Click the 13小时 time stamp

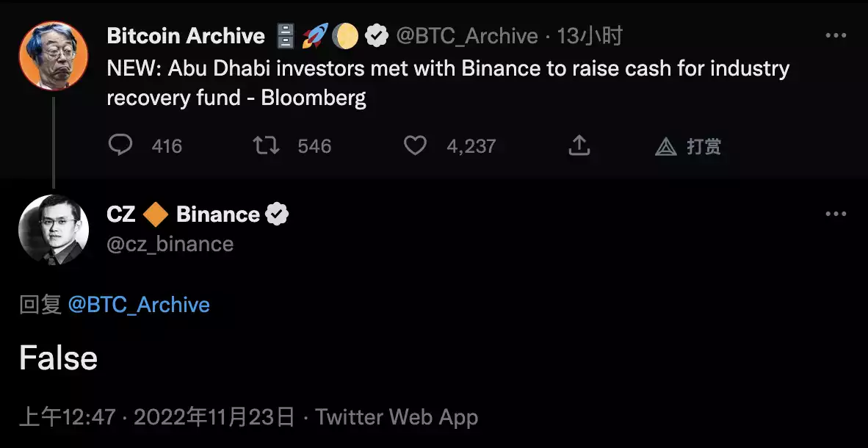click(x=589, y=35)
